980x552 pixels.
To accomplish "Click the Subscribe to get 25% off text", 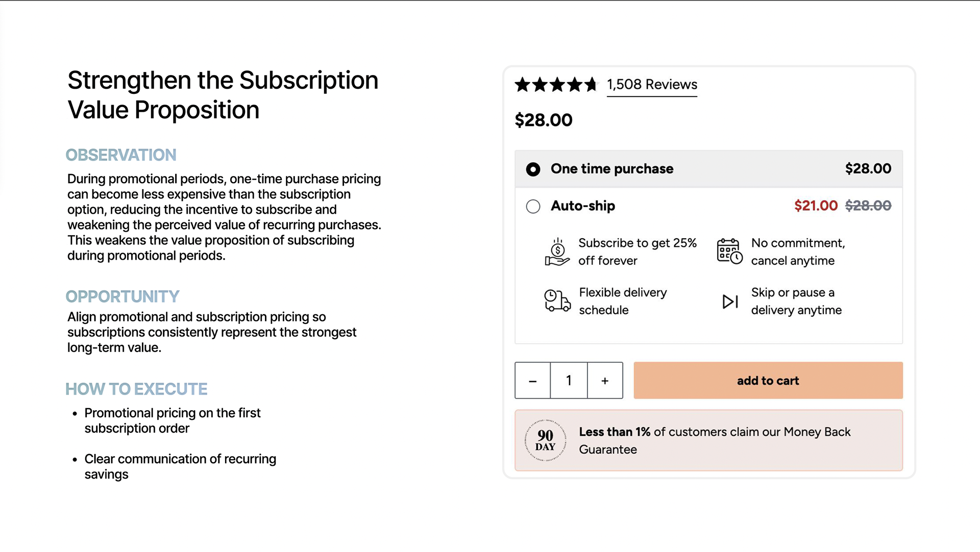I will [638, 252].
